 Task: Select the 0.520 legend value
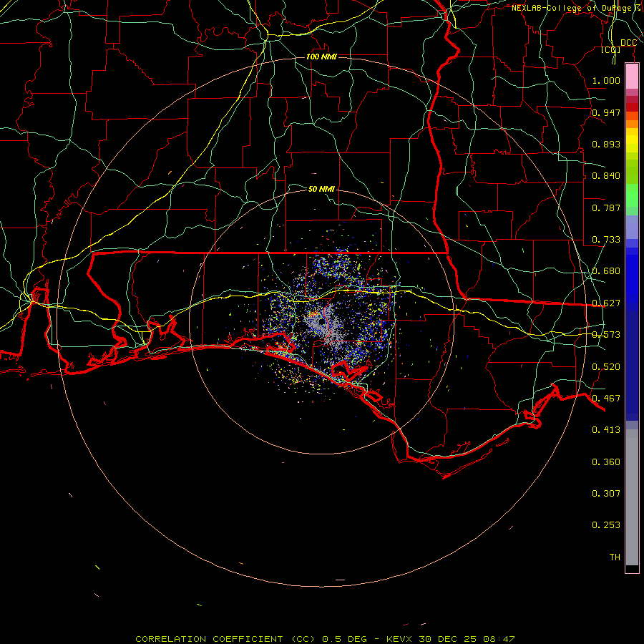click(x=606, y=367)
